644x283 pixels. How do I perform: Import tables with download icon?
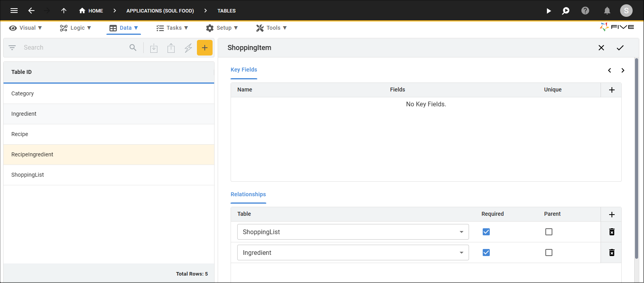pos(154,48)
